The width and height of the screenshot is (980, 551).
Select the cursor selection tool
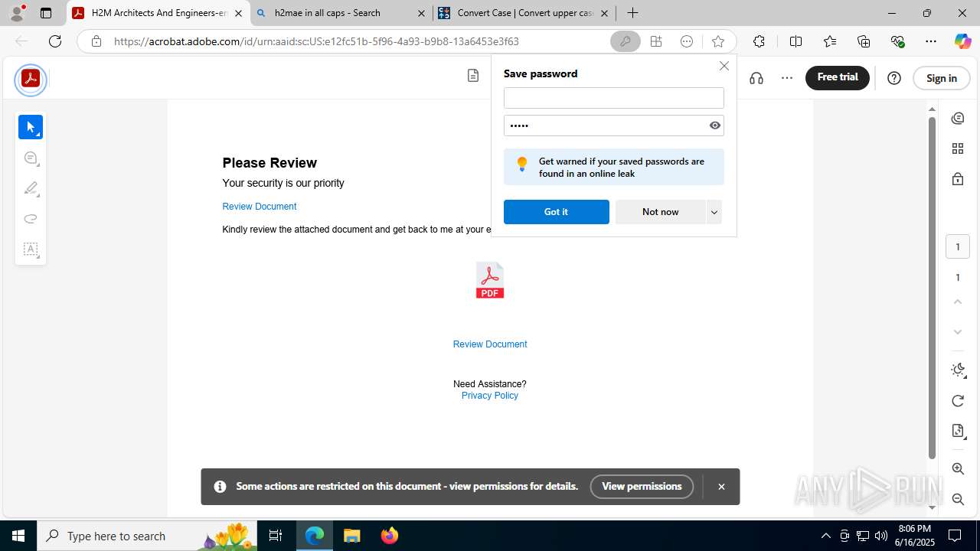pyautogui.click(x=31, y=127)
